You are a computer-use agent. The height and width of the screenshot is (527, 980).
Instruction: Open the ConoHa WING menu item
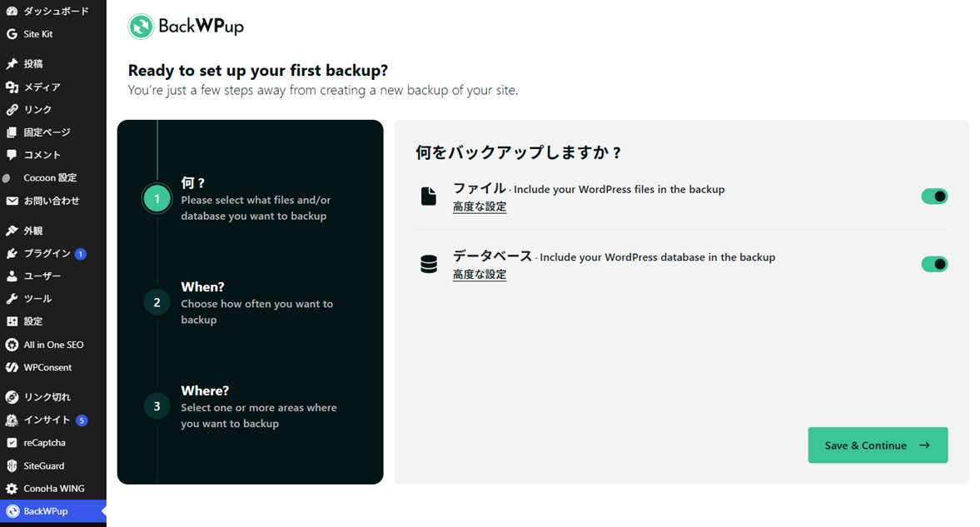pos(54,488)
